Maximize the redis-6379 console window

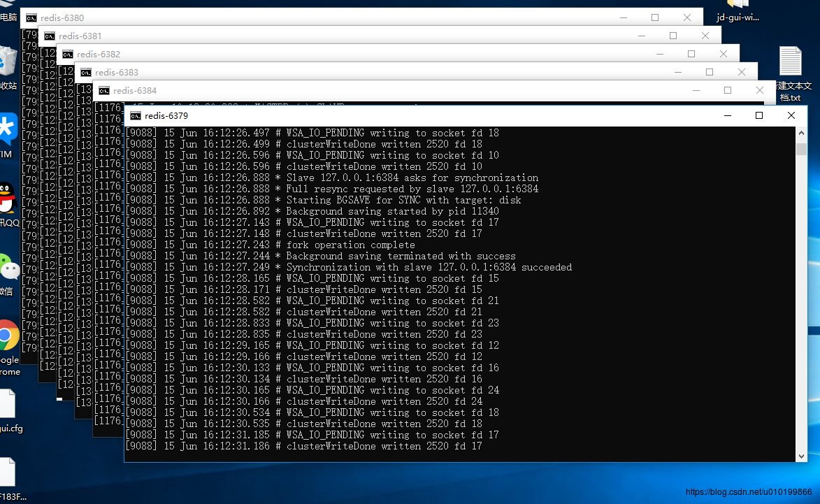point(759,115)
